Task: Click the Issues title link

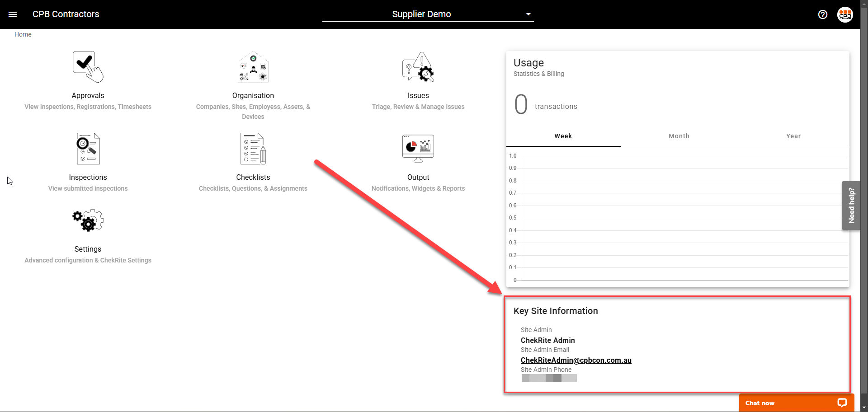Action: click(x=418, y=95)
